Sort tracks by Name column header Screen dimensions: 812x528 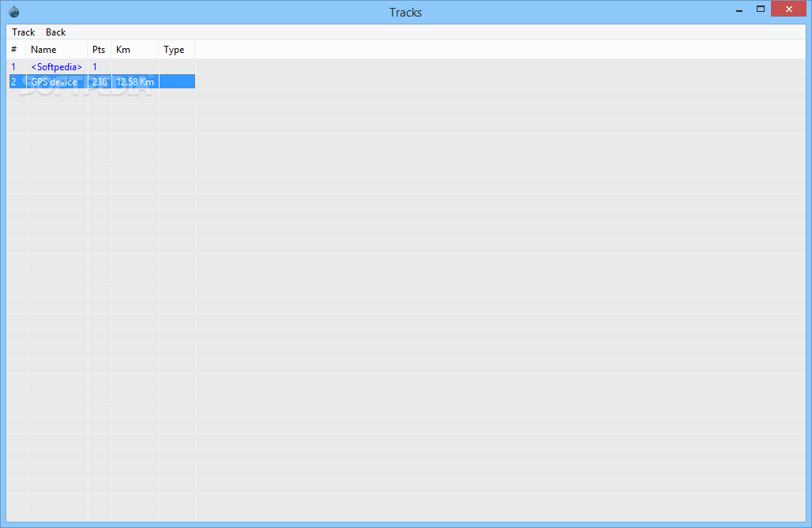click(x=56, y=50)
